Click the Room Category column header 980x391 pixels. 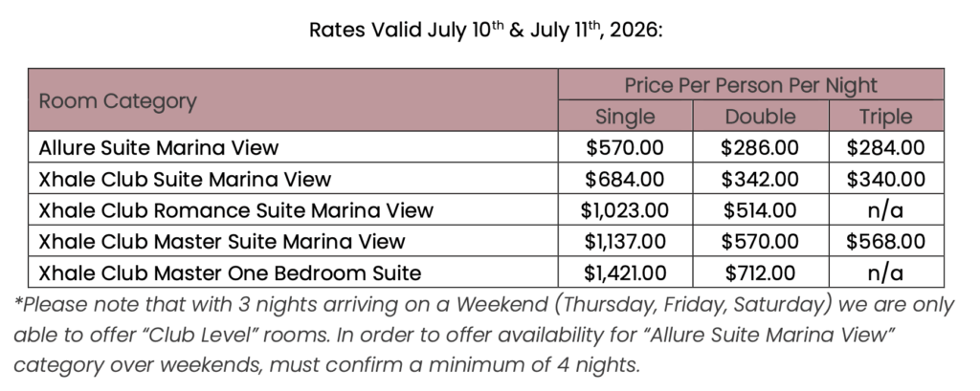pos(118,101)
